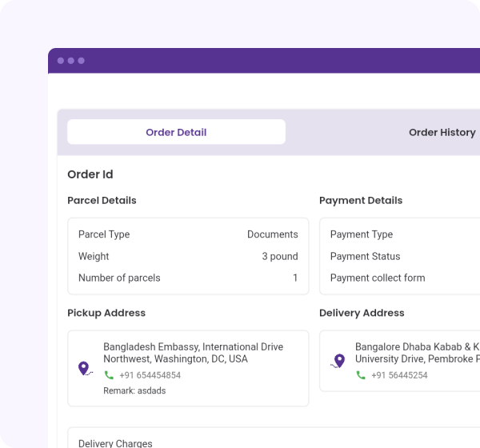Click the third dot in purple title bar
The width and height of the screenshot is (480, 448).
[81, 61]
